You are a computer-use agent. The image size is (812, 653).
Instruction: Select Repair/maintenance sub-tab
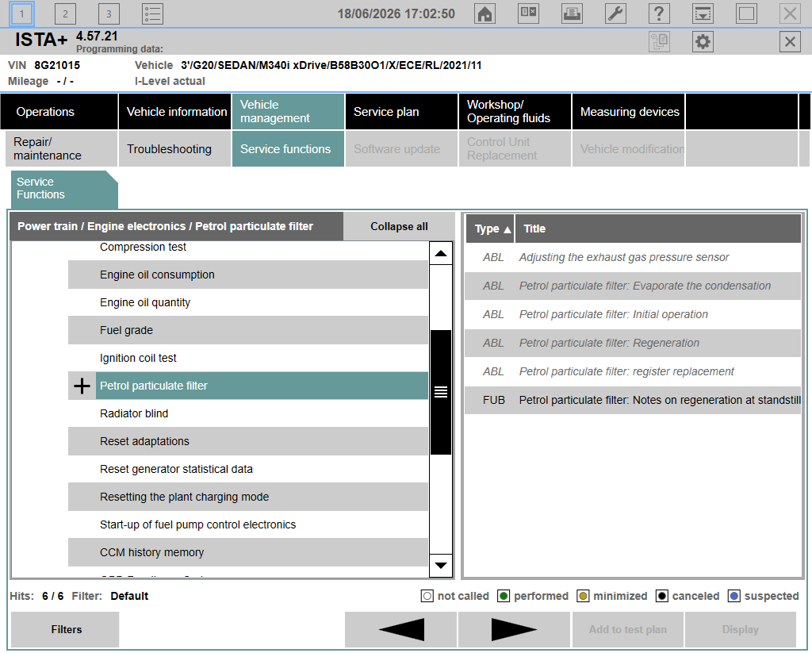[x=61, y=148]
